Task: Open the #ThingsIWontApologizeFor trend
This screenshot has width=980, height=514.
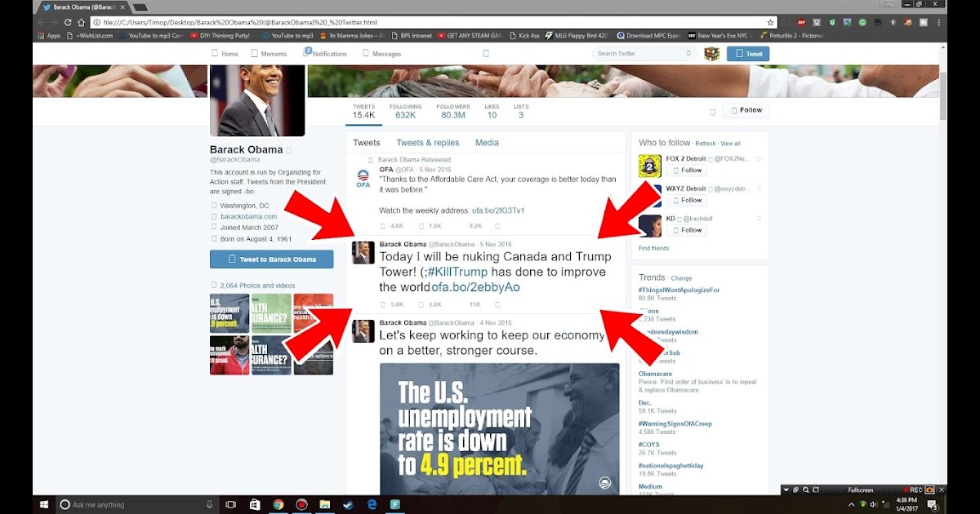Action: tap(679, 290)
